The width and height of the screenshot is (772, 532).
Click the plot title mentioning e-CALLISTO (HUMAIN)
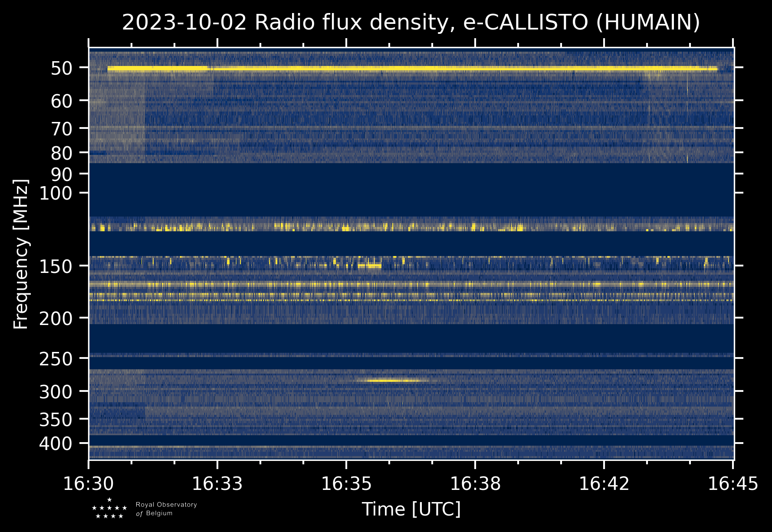[x=411, y=23]
